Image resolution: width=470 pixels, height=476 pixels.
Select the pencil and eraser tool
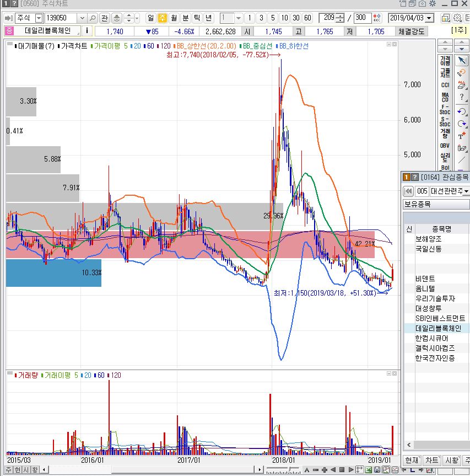[462, 148]
